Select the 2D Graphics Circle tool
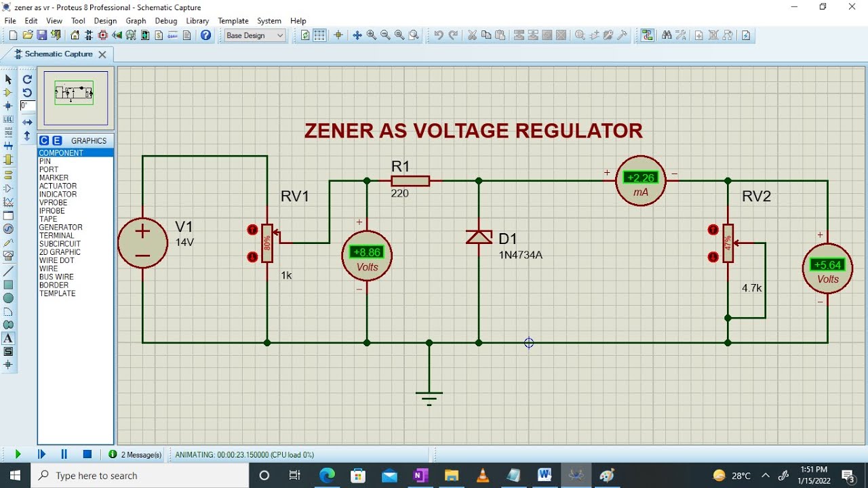 8,298
